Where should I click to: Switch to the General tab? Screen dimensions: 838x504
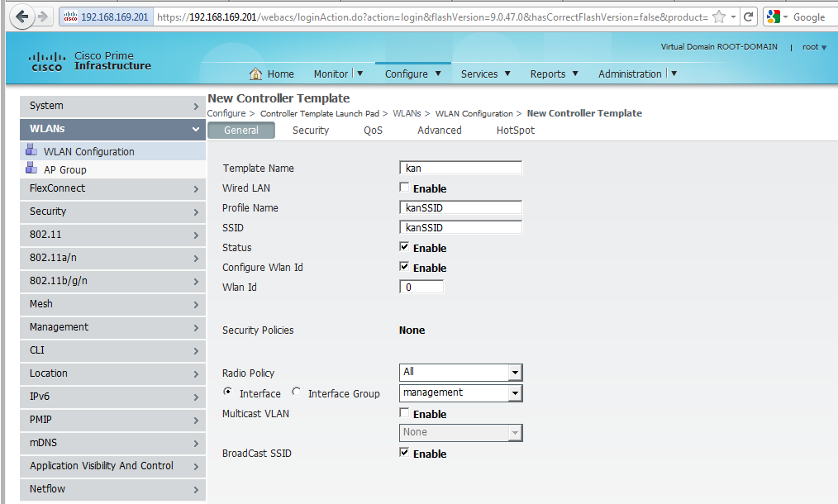tap(241, 131)
